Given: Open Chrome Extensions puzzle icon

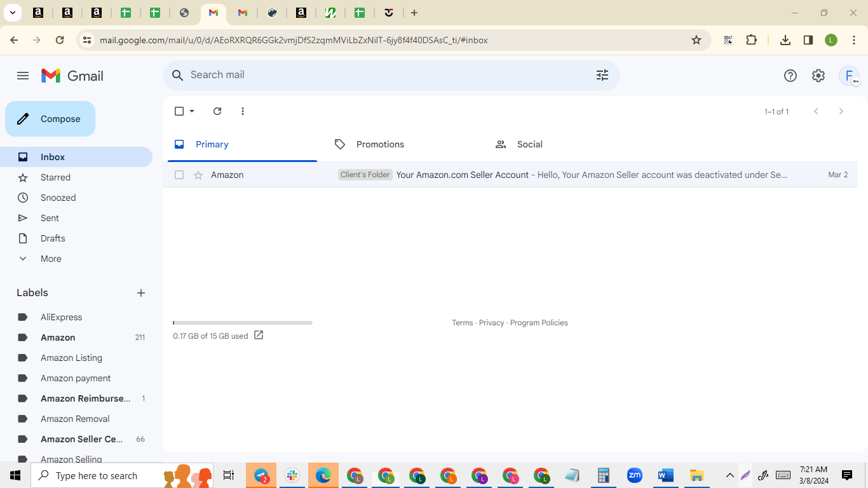Looking at the screenshot, I should click(x=752, y=40).
